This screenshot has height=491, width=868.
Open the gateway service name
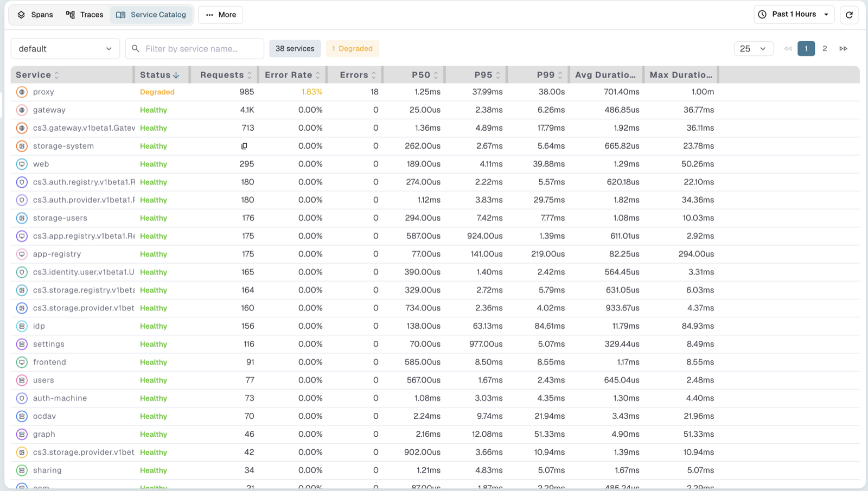point(49,110)
